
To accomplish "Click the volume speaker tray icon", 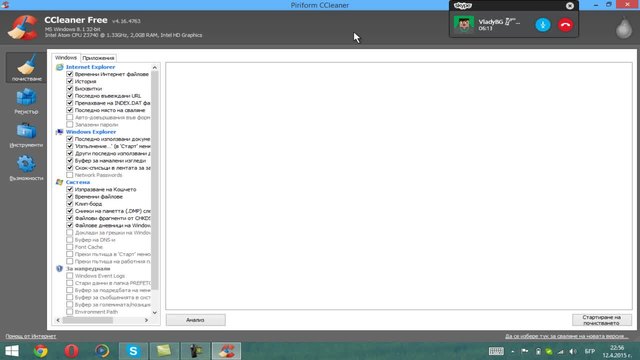I will point(573,351).
